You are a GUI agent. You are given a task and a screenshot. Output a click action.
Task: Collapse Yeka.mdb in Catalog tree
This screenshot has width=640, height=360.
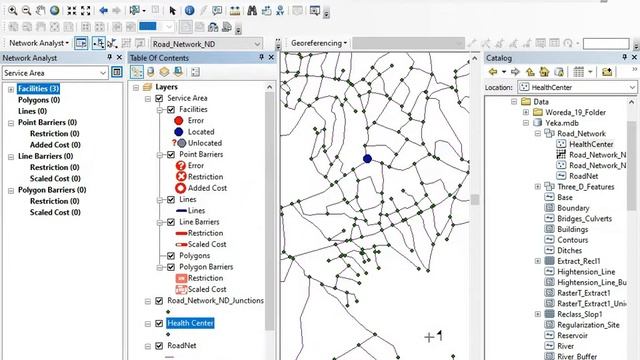[526, 123]
